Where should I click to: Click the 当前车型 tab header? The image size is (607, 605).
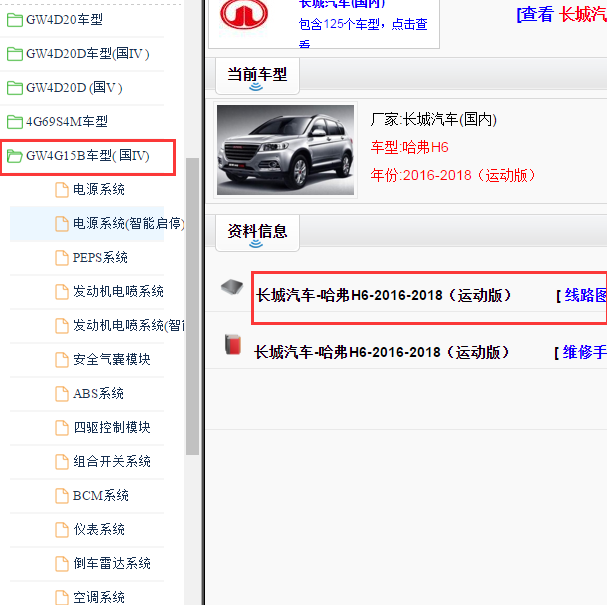(257, 75)
